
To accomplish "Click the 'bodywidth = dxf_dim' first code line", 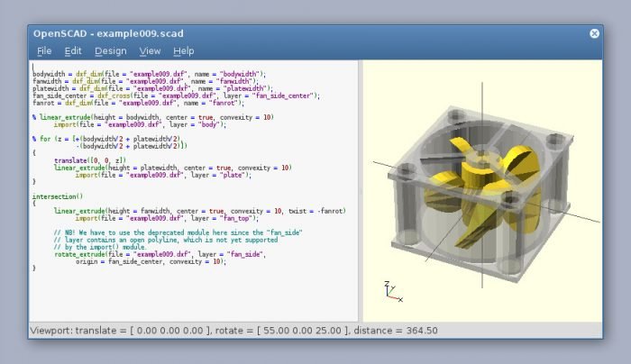I will 149,74.
